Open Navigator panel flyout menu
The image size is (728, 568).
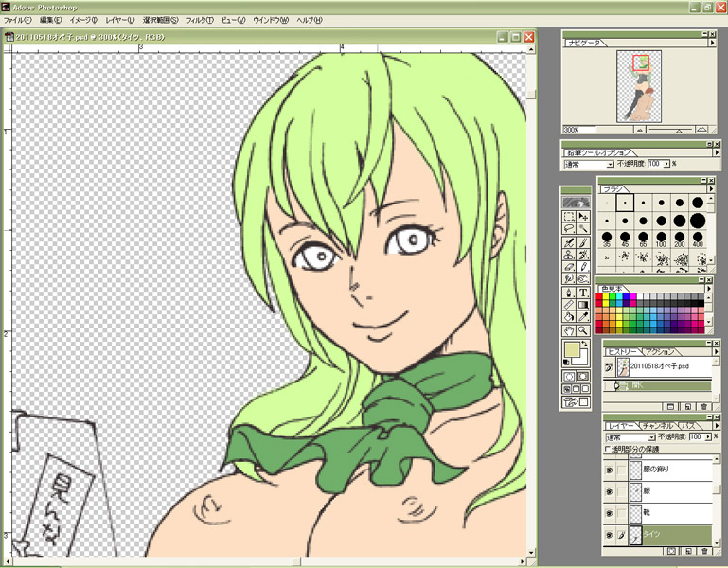[712, 43]
